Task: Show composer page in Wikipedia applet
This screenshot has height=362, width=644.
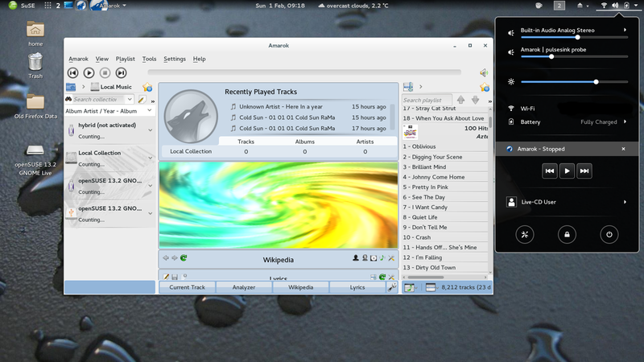Action: coord(365,257)
